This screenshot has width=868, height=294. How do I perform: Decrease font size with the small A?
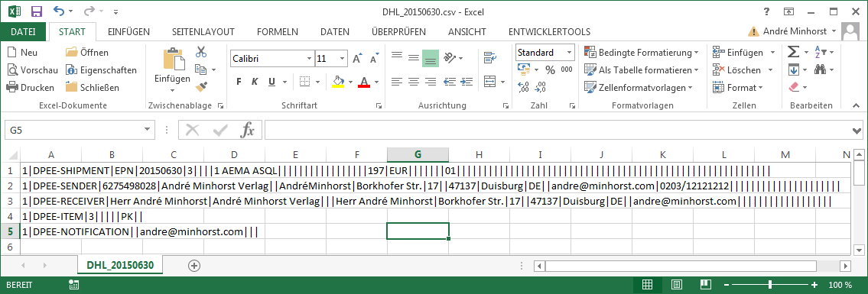[374, 59]
